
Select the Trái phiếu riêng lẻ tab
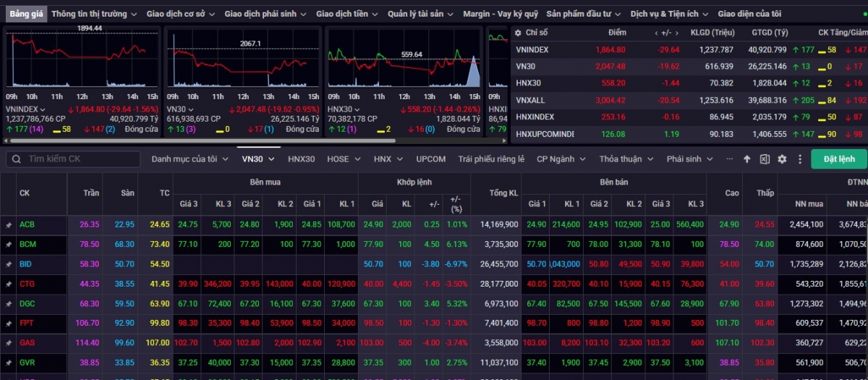491,159
